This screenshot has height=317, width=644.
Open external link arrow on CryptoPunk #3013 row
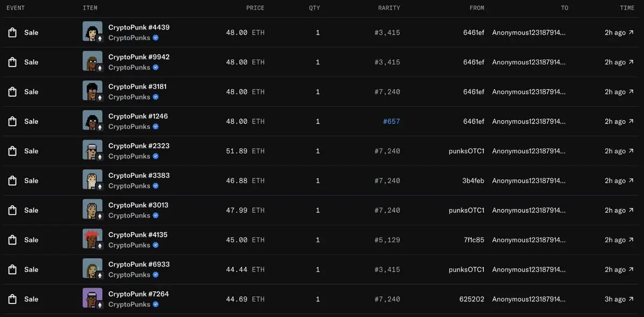(x=631, y=210)
